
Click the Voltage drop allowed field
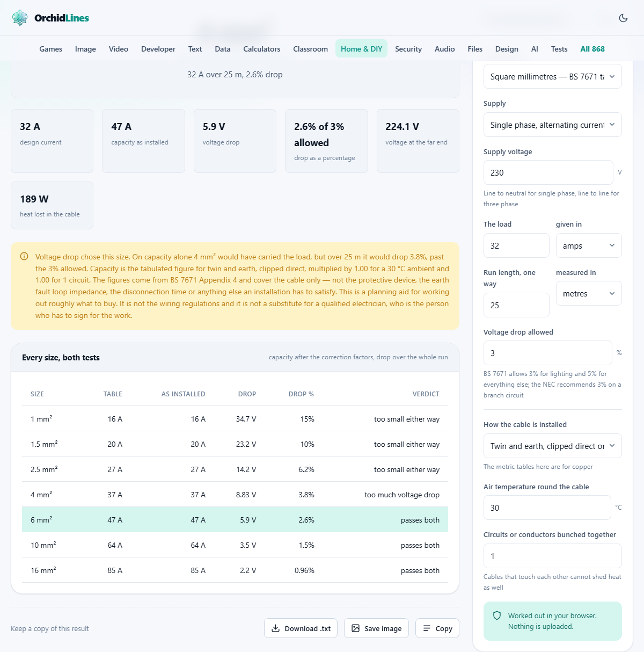547,353
